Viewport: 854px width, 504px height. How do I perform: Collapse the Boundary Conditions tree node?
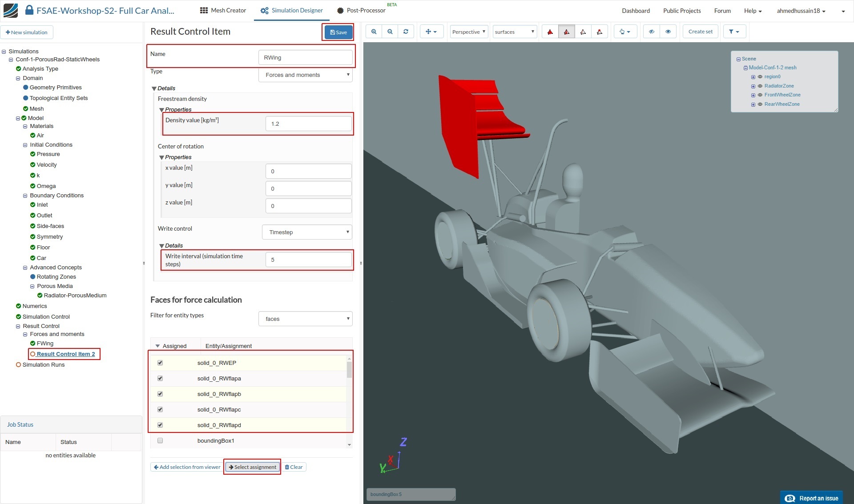(25, 196)
